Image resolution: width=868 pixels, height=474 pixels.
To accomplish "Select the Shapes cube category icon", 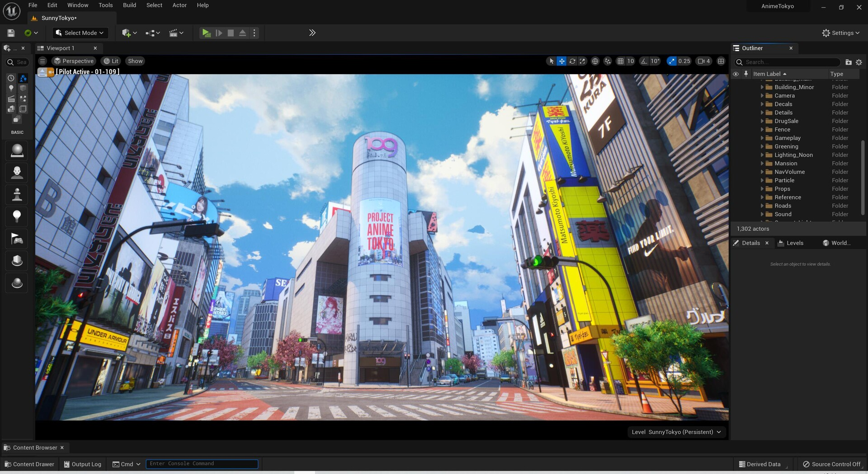I will pyautogui.click(x=23, y=88).
